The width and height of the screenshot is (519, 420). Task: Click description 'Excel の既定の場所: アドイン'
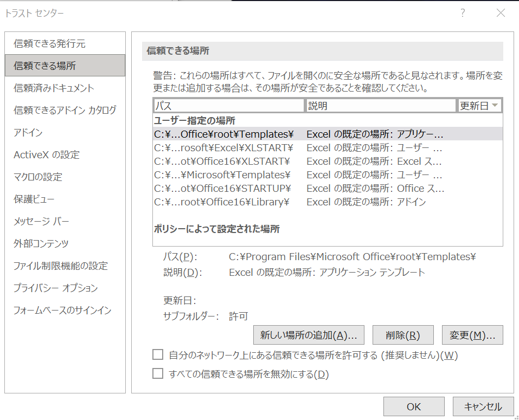pos(366,202)
